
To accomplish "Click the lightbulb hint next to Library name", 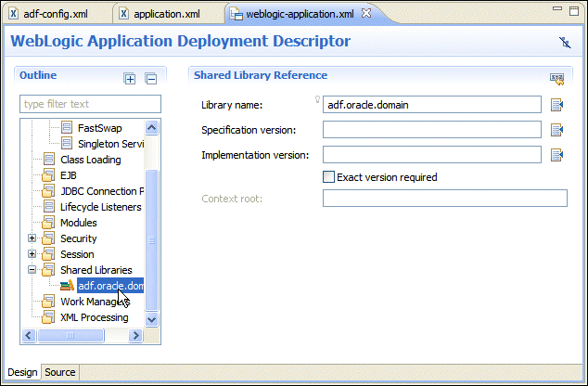I will (317, 99).
